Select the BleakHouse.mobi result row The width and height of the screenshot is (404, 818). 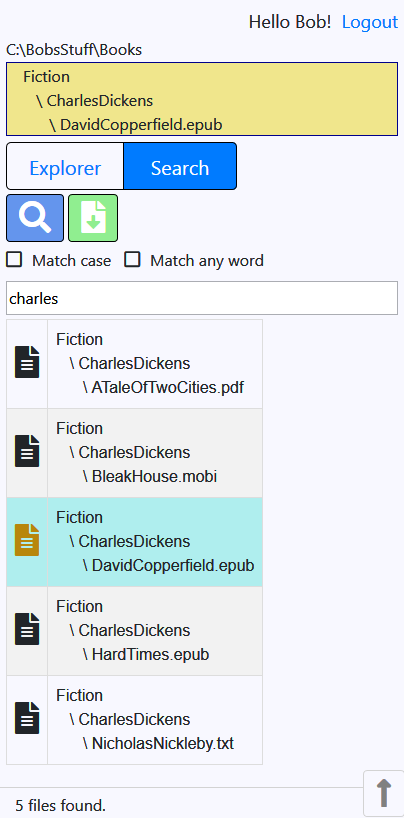135,453
